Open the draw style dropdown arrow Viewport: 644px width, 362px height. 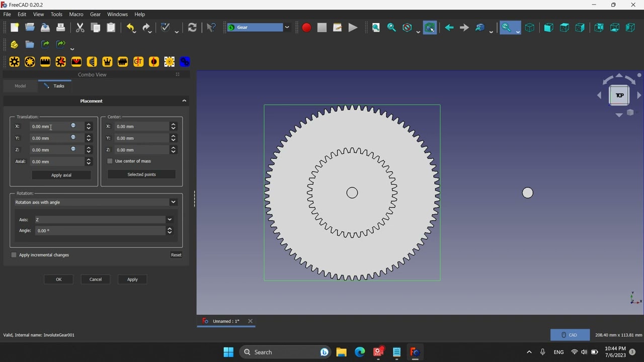pos(418,32)
